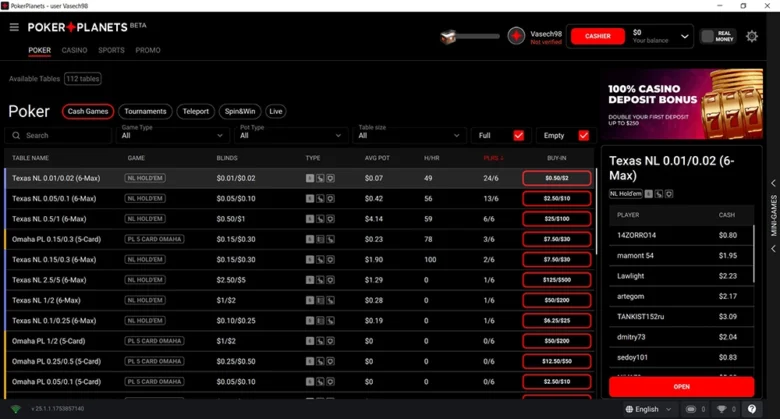Click the rewards progress bar

pos(479,36)
